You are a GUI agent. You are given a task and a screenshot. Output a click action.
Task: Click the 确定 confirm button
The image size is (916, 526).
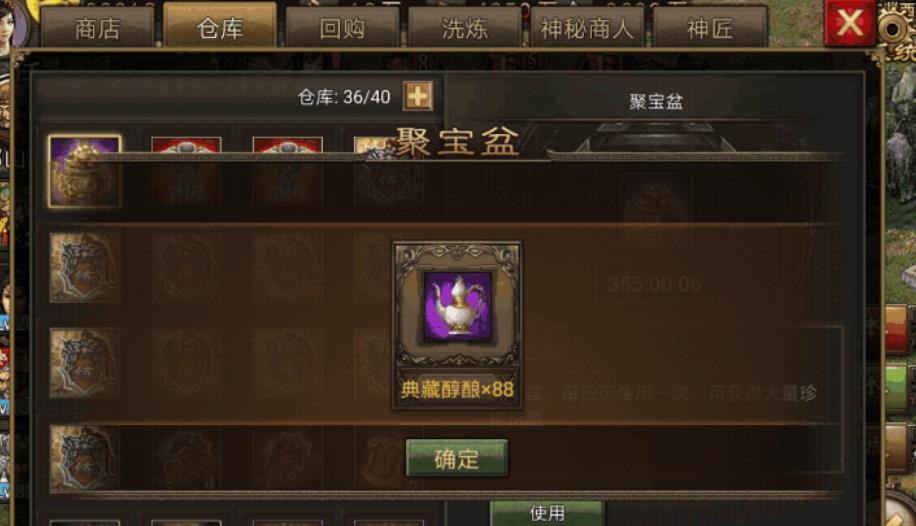point(457,458)
